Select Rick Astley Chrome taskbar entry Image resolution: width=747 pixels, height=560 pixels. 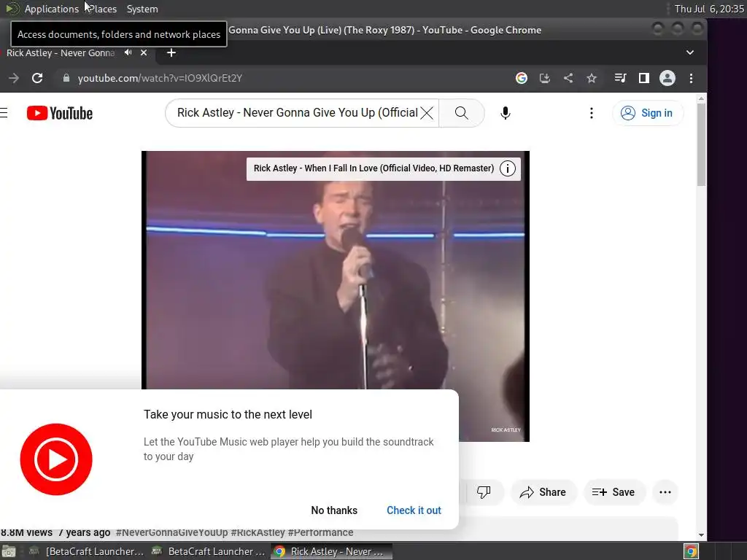point(331,551)
